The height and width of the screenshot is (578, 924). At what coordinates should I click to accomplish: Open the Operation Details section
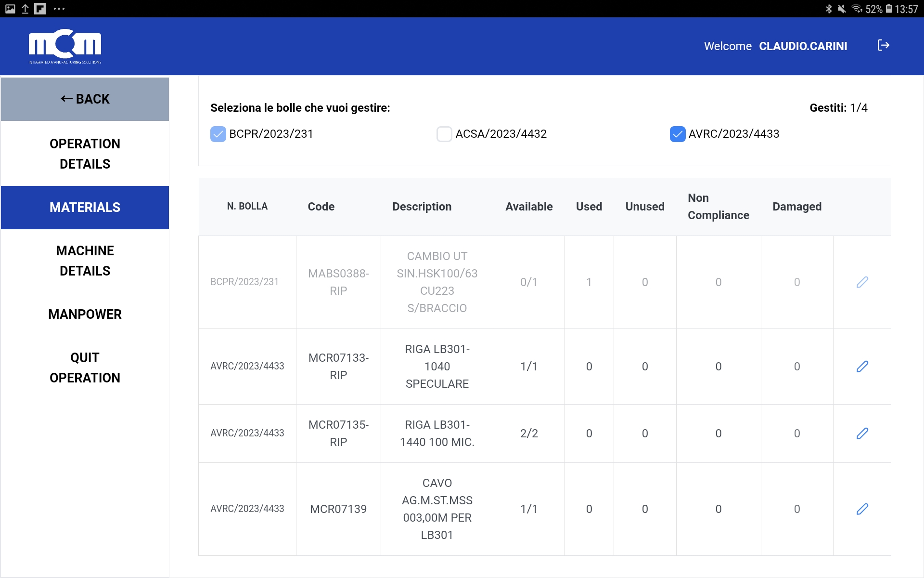point(85,154)
